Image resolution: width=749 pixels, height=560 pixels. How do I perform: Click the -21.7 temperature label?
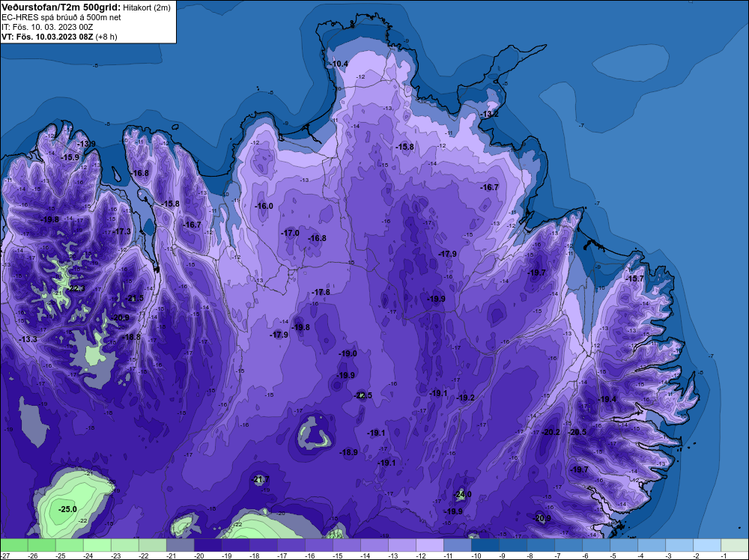click(x=261, y=479)
